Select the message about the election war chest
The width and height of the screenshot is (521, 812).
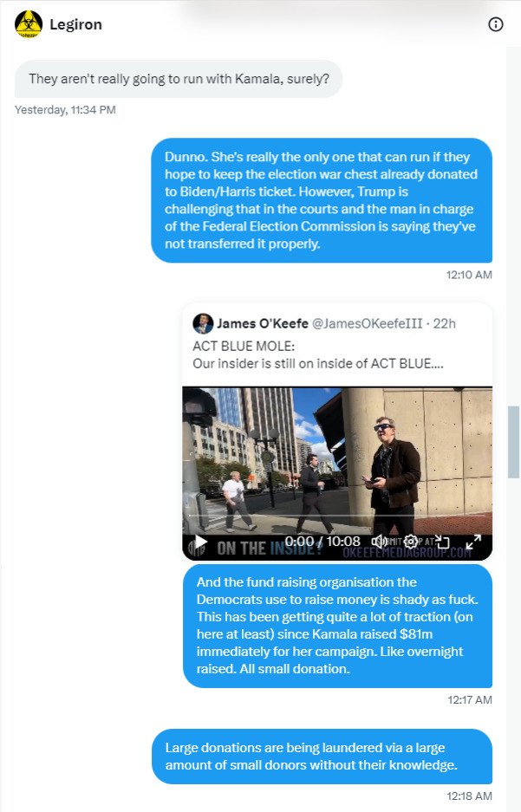(x=321, y=200)
